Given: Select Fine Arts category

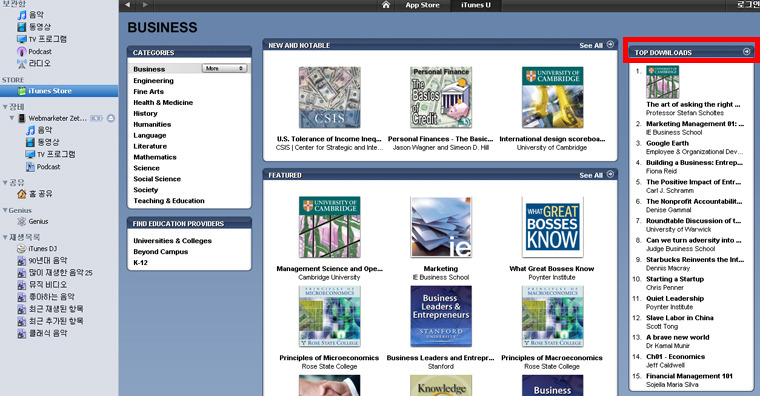Looking at the screenshot, I should pyautogui.click(x=148, y=92).
